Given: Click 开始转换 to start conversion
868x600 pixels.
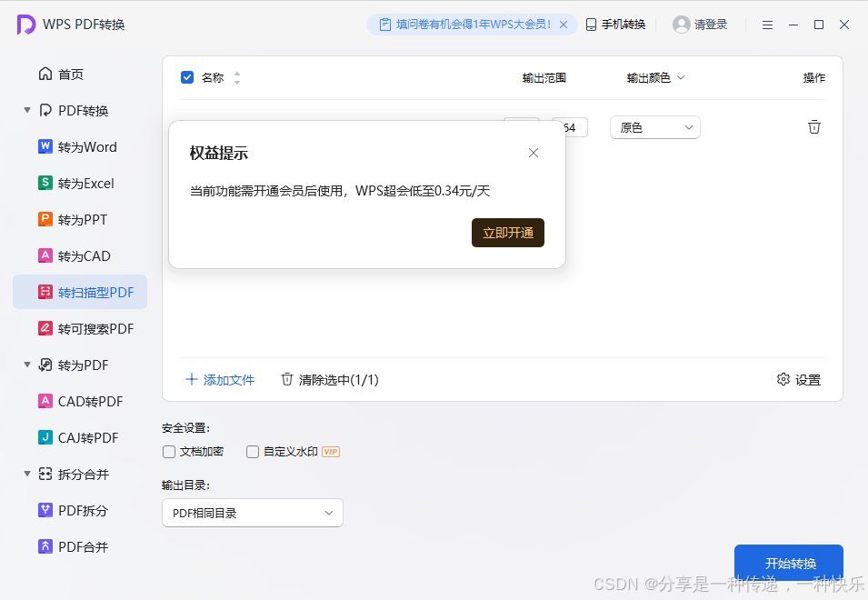Looking at the screenshot, I should pos(789,564).
